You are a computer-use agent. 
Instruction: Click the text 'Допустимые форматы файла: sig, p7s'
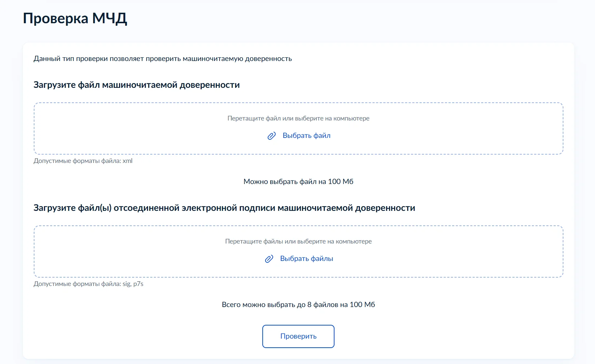pos(89,284)
